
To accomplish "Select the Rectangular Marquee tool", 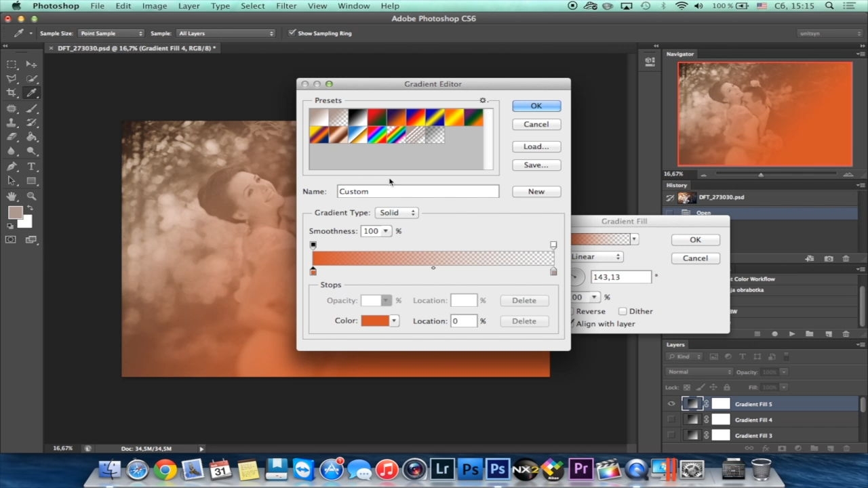I will click(x=12, y=64).
